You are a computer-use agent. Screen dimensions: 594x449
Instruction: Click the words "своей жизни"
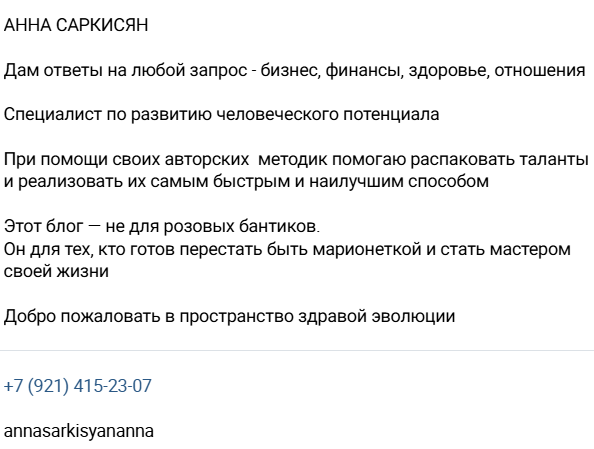coord(56,271)
